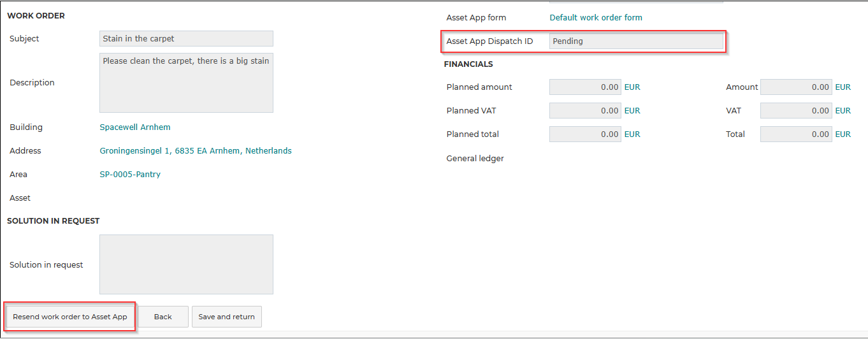
Task: Open the SP-0005-Pantry area link
Action: (130, 175)
